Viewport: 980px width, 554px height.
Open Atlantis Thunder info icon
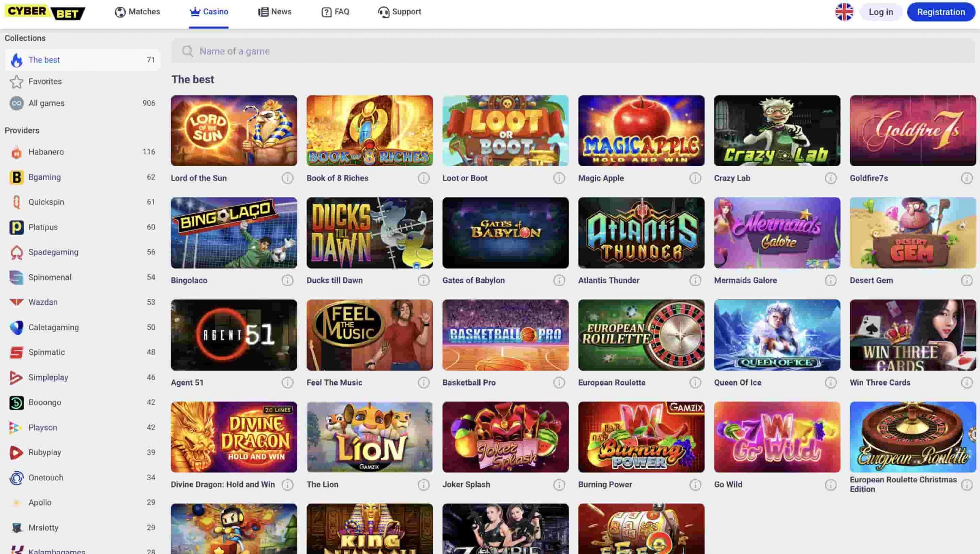tap(695, 280)
